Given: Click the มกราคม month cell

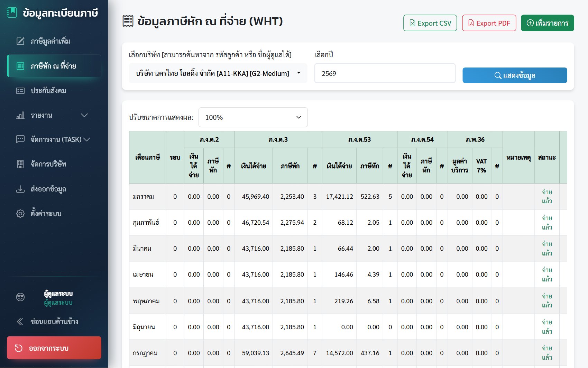Looking at the screenshot, I should coord(147,197).
